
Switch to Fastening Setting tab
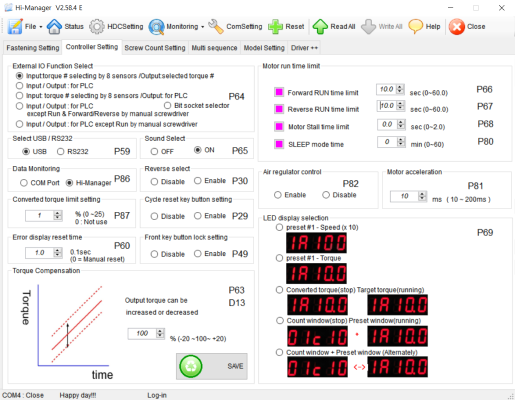pyautogui.click(x=33, y=48)
